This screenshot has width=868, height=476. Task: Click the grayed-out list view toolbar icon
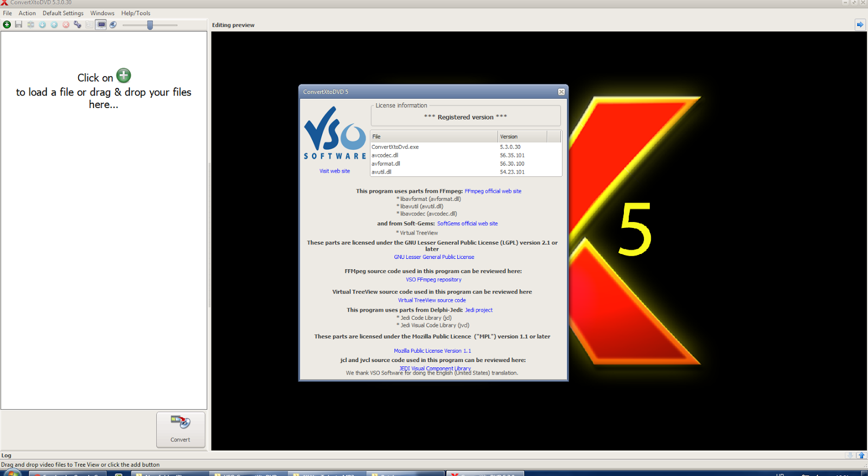[89, 24]
